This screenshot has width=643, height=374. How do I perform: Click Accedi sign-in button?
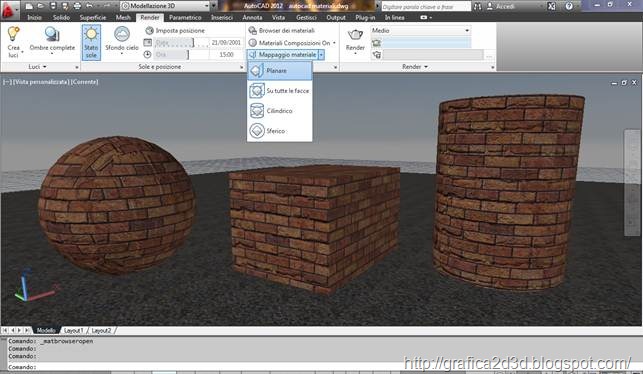pos(500,7)
